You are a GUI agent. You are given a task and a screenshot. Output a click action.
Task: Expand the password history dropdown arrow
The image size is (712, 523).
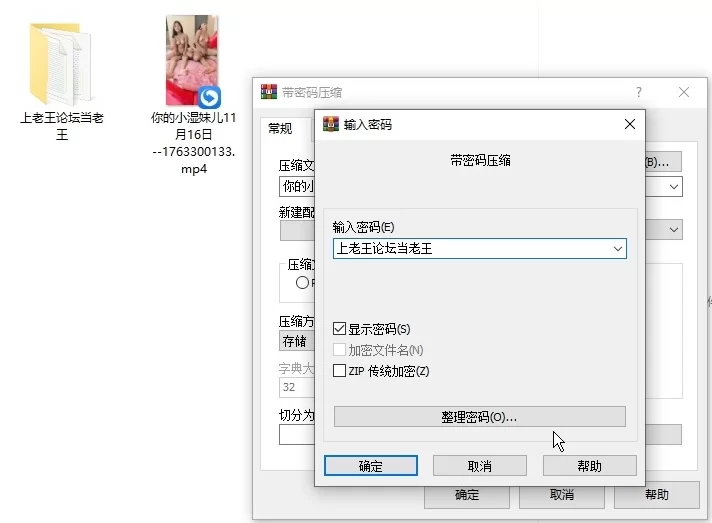[x=617, y=249]
